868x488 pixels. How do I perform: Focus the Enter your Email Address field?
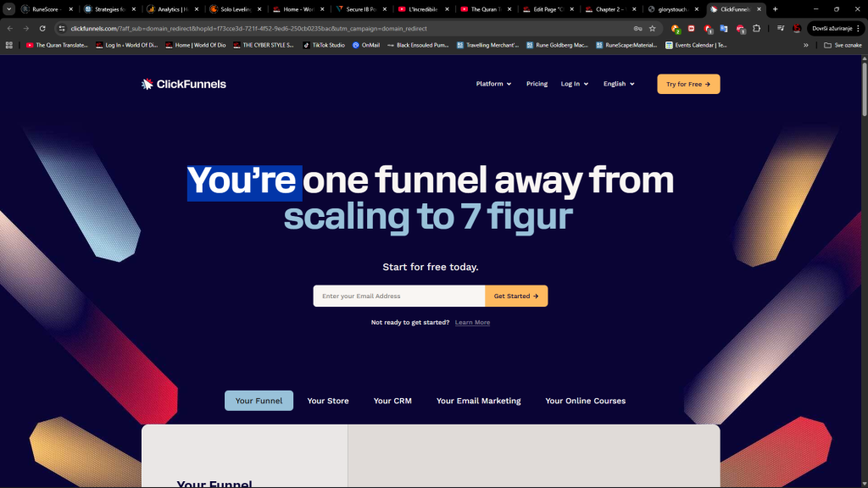(x=398, y=296)
